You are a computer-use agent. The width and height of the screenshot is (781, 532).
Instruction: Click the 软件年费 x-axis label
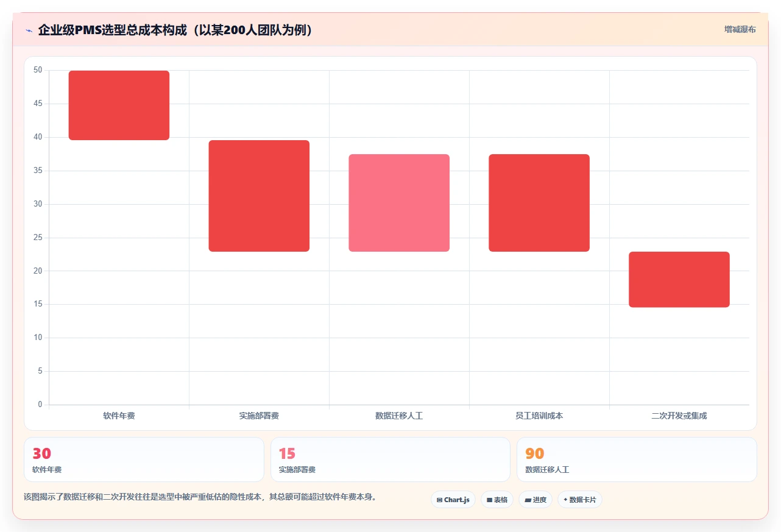[119, 416]
